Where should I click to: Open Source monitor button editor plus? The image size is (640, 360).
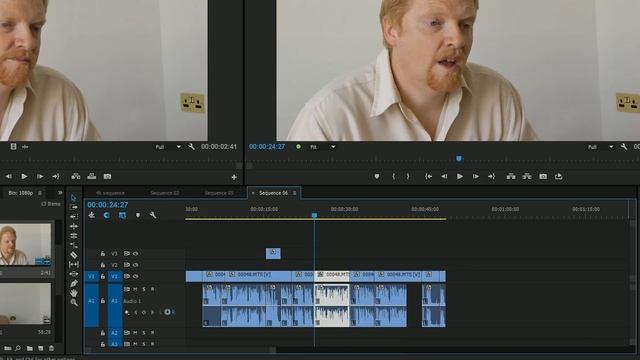pos(234,177)
